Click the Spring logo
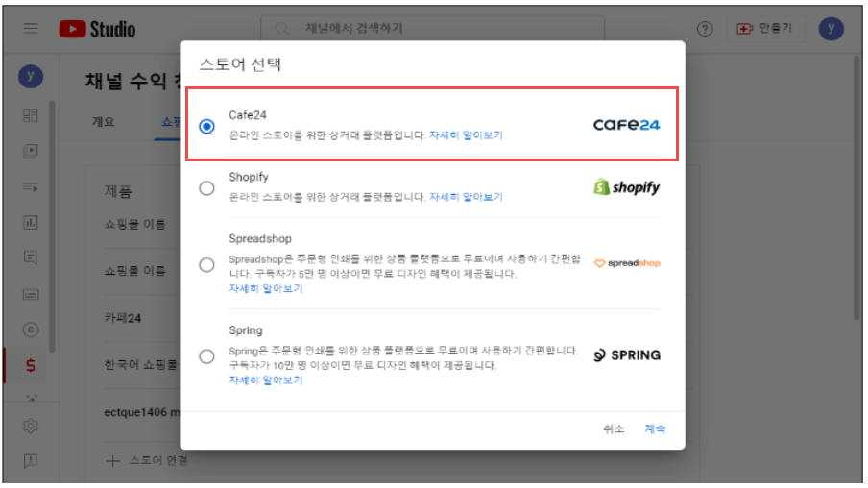 click(627, 355)
